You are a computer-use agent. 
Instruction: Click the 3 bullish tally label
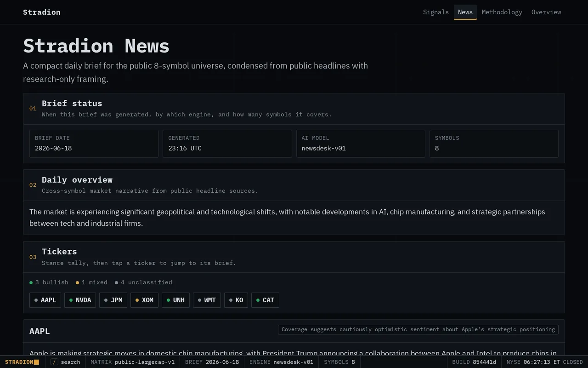pyautogui.click(x=49, y=282)
